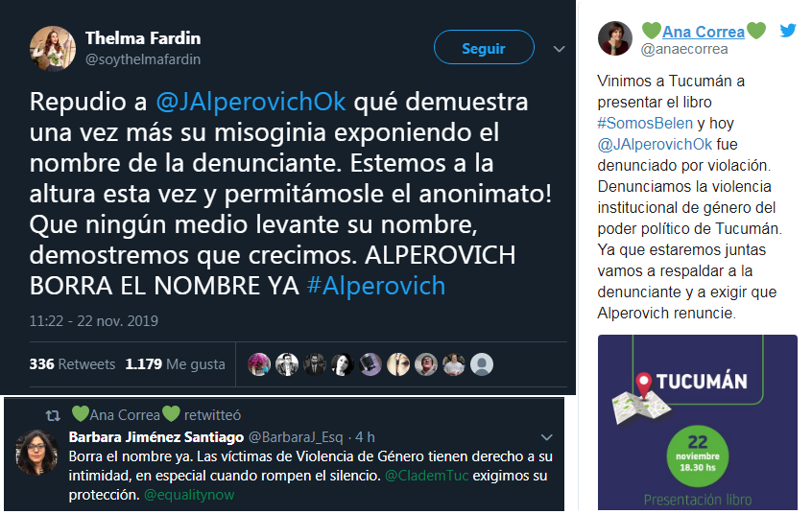Open Thelma Fardin's profile avatar

[53, 49]
